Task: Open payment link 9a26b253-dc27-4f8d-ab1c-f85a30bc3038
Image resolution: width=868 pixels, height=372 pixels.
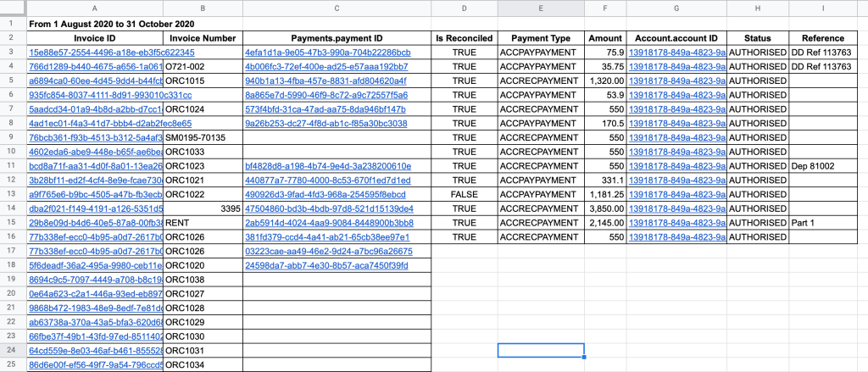Action: (x=326, y=124)
